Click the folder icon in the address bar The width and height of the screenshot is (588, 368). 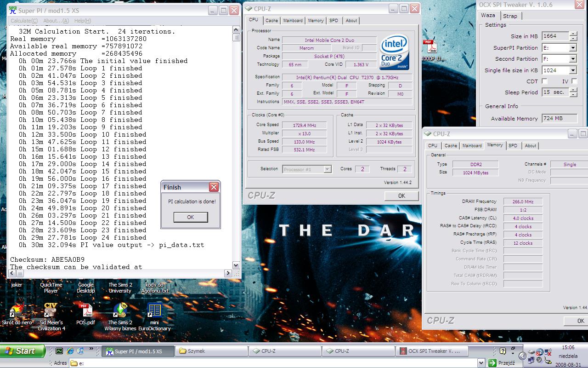coord(74,363)
